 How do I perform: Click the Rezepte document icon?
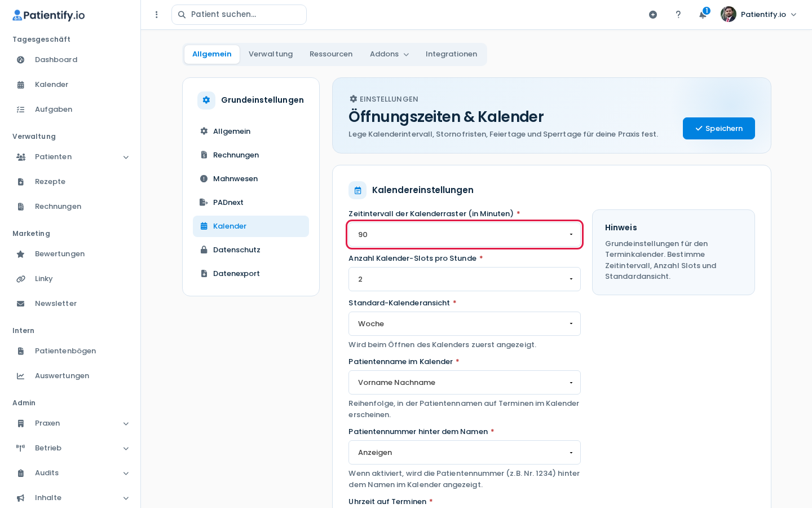(x=21, y=182)
